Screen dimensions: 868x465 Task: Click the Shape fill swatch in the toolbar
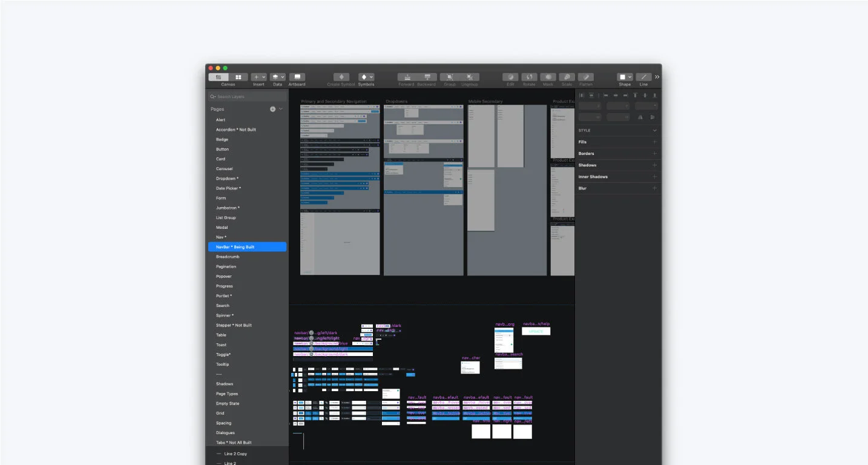(622, 76)
